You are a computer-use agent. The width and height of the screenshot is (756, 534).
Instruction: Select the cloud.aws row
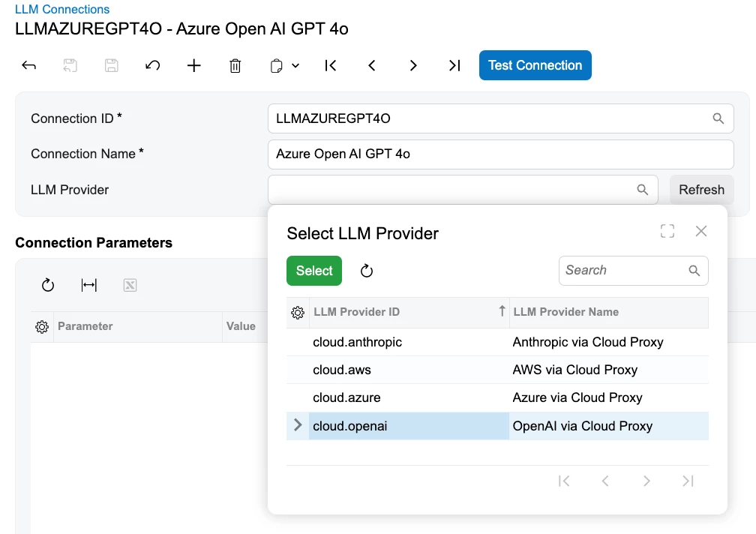497,370
